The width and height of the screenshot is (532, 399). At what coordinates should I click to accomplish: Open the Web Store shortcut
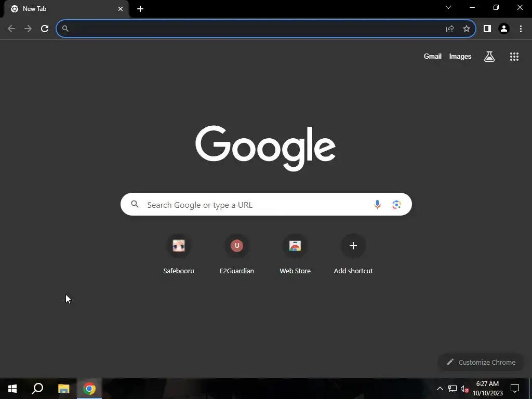click(295, 255)
